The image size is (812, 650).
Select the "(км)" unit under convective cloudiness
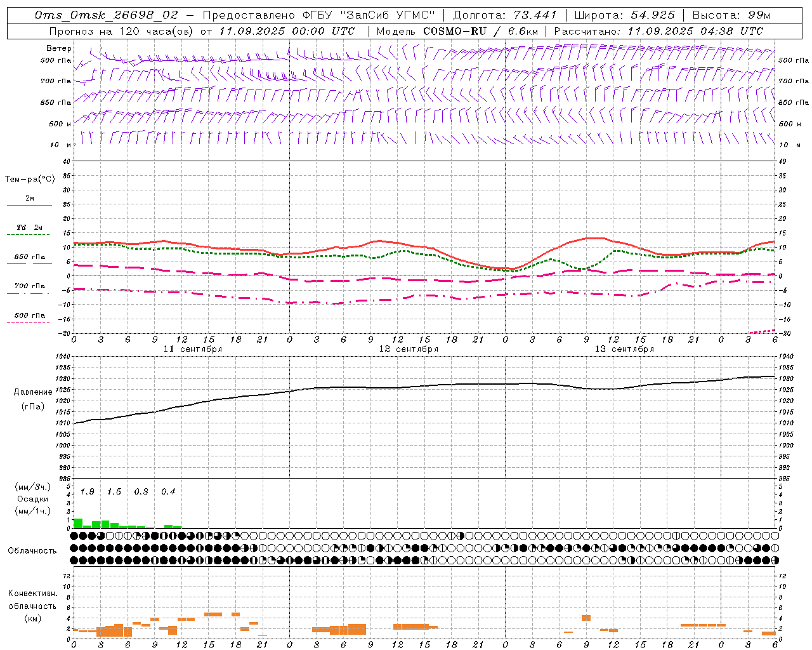[32, 618]
